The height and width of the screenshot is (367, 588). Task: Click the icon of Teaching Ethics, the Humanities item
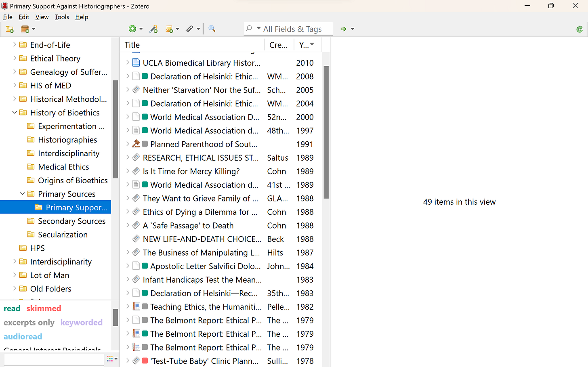[136, 307]
